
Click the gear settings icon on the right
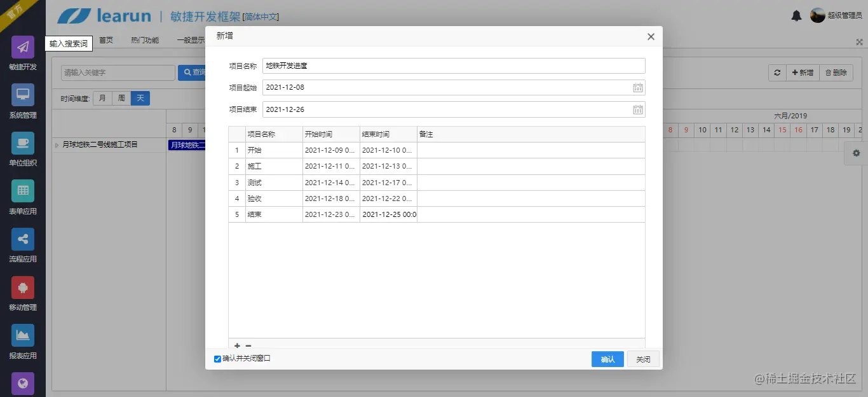tap(856, 153)
